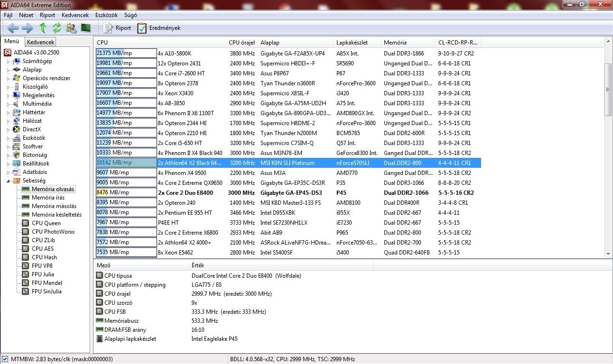Open Riport from the toolbar
Screen dimensions: 613x364
117,28
